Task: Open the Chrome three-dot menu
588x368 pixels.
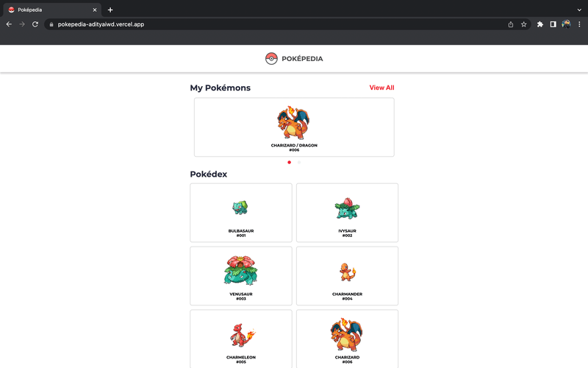Action: pyautogui.click(x=579, y=24)
